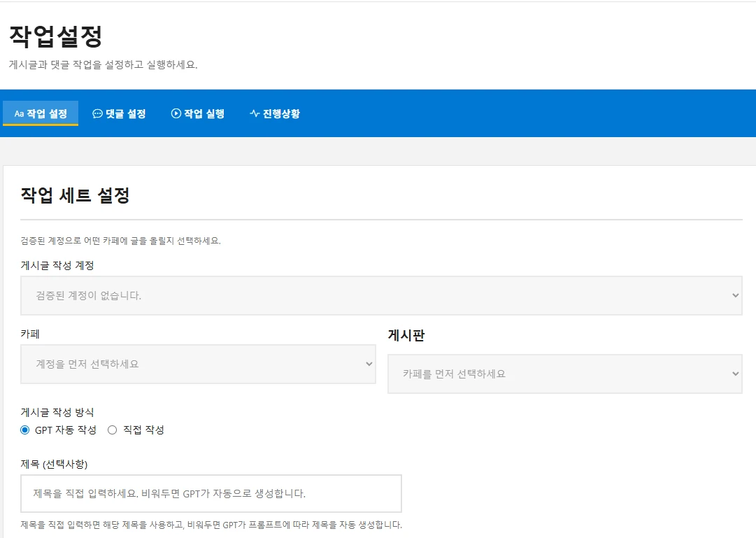
Task: Open the 카페 selection dropdown
Action: pos(198,364)
